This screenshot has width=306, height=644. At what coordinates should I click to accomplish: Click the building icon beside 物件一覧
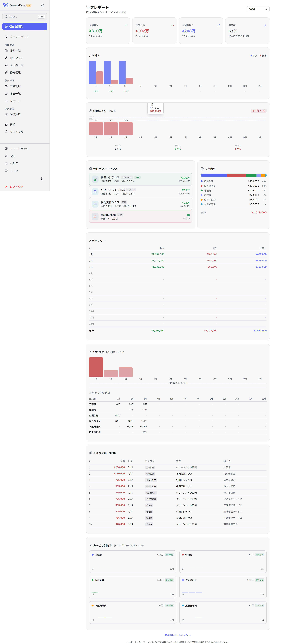(x=6, y=51)
